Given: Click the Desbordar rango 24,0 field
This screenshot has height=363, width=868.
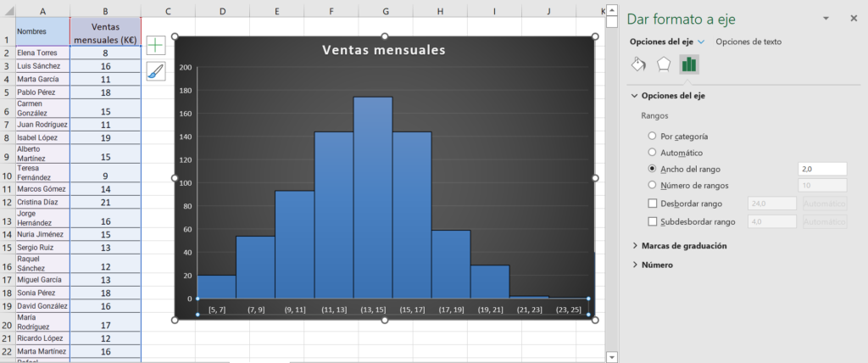Looking at the screenshot, I should coord(772,204).
